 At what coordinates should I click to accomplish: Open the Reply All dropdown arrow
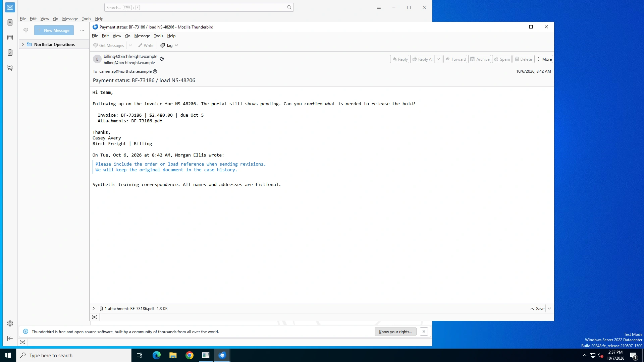[438, 59]
